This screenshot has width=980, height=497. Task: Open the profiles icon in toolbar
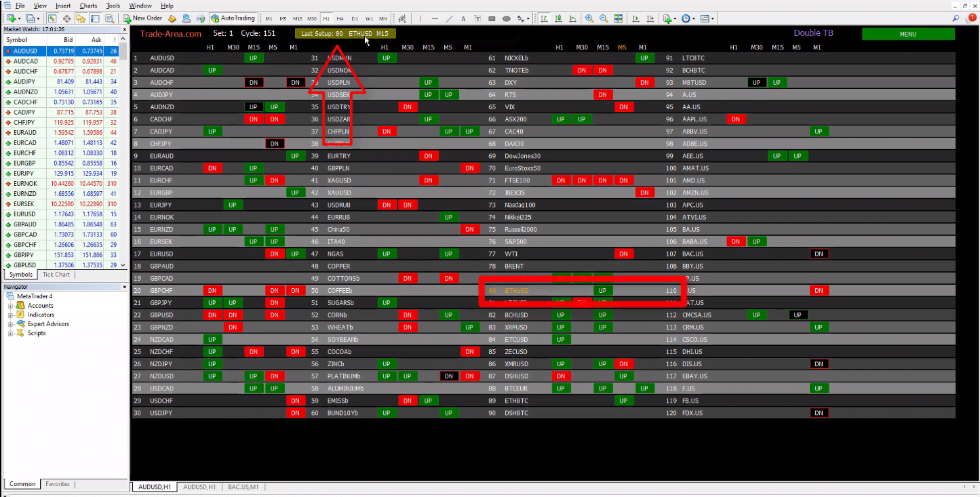pyautogui.click(x=31, y=18)
